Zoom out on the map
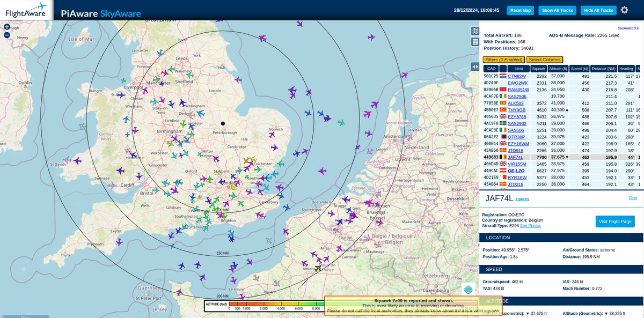The height and width of the screenshot is (318, 644). tap(7, 35)
